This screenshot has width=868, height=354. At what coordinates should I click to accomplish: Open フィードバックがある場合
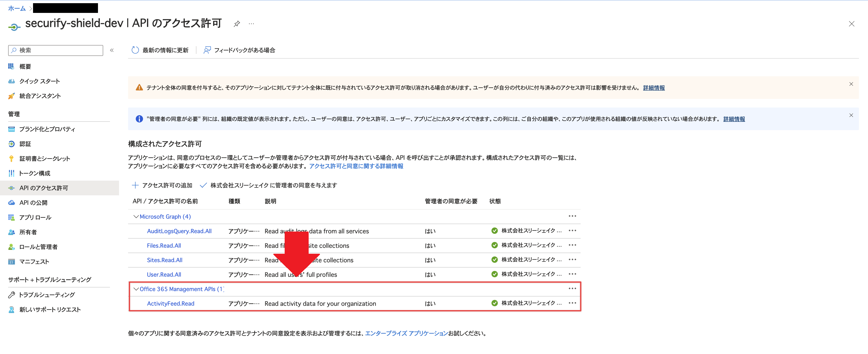[239, 50]
